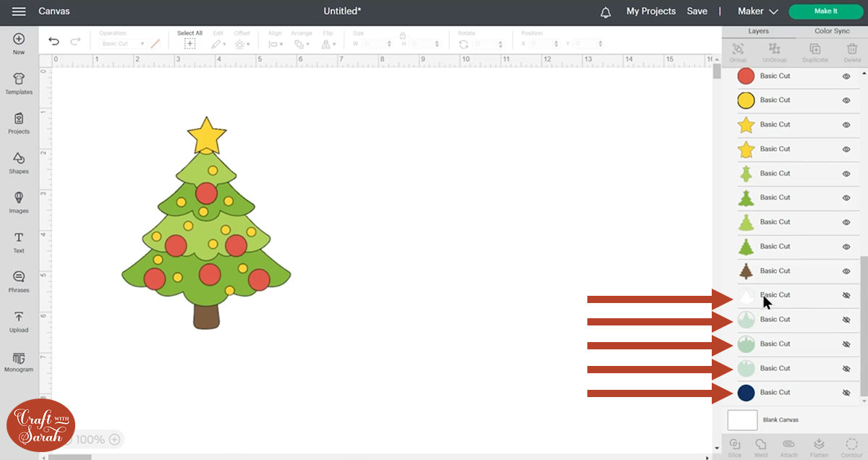Viewport: 868px width, 460px height.
Task: Open the Images library
Action: coord(19,203)
